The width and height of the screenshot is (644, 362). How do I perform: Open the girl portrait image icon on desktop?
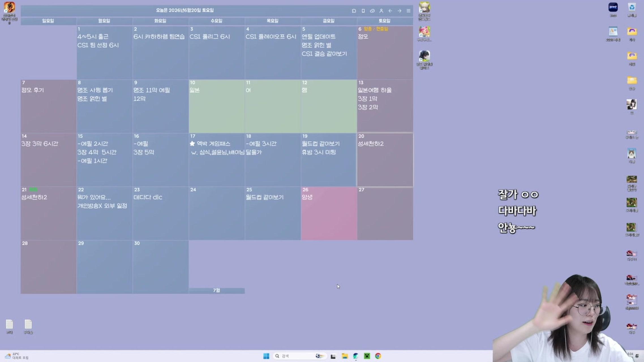pos(632,107)
